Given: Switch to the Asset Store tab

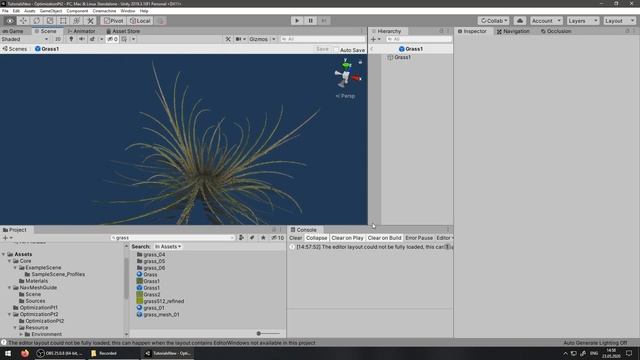Looking at the screenshot, I should coord(123,31).
